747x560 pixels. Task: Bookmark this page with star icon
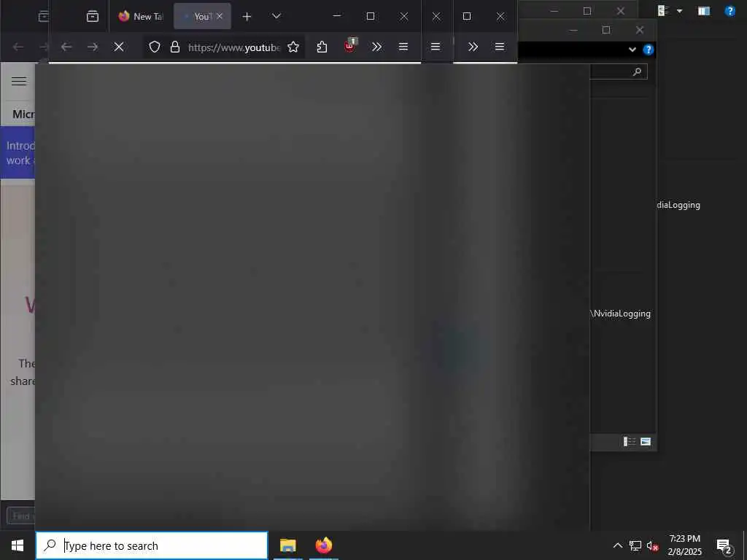(293, 47)
